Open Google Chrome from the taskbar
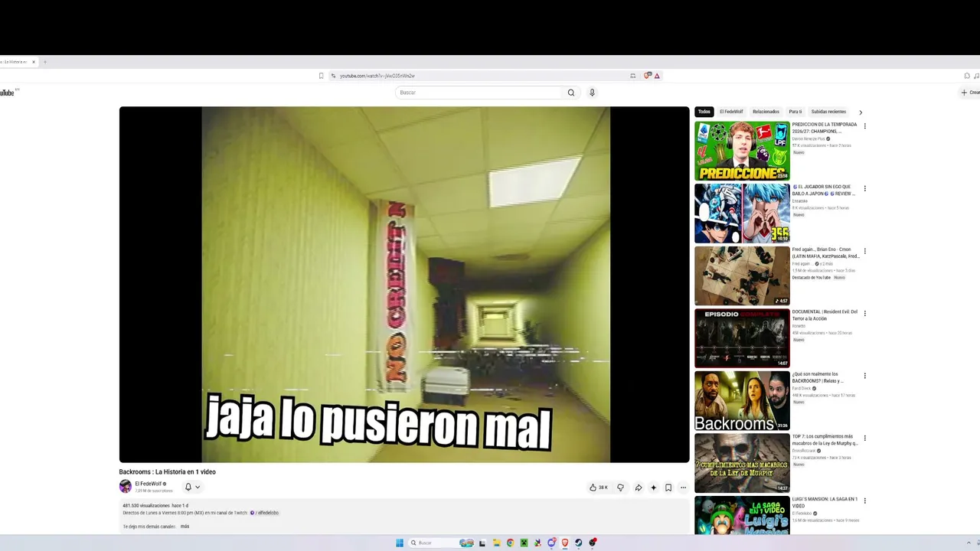Viewport: 980px width, 551px height. (510, 543)
